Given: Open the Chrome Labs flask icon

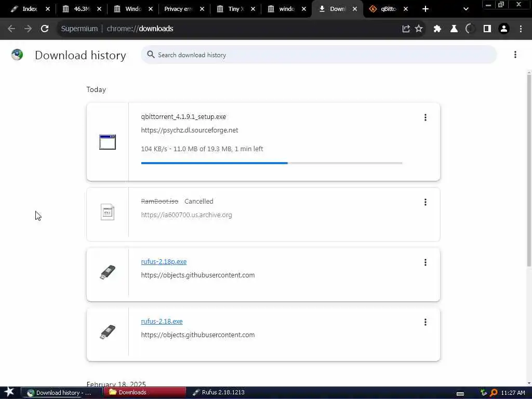Looking at the screenshot, I should 454,29.
